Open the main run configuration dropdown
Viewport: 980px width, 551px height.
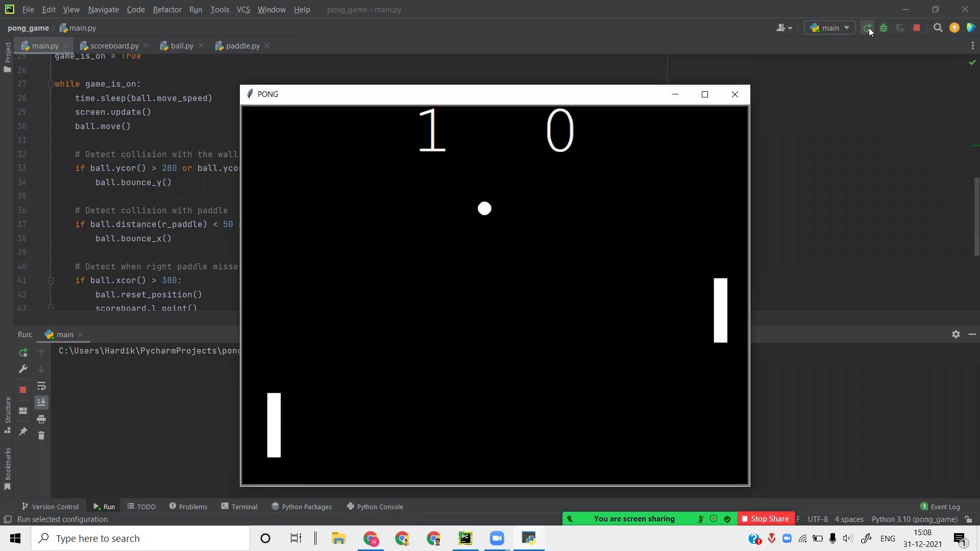click(830, 28)
